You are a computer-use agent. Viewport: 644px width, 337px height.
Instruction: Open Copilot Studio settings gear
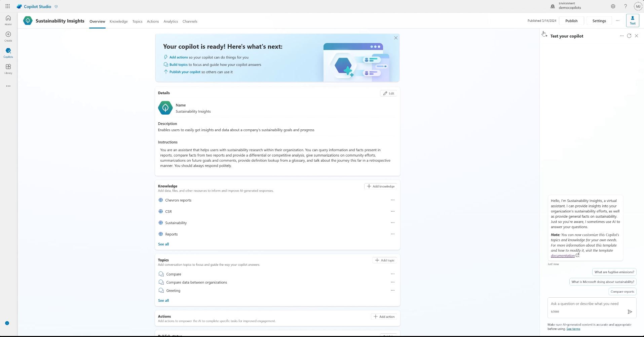click(612, 6)
